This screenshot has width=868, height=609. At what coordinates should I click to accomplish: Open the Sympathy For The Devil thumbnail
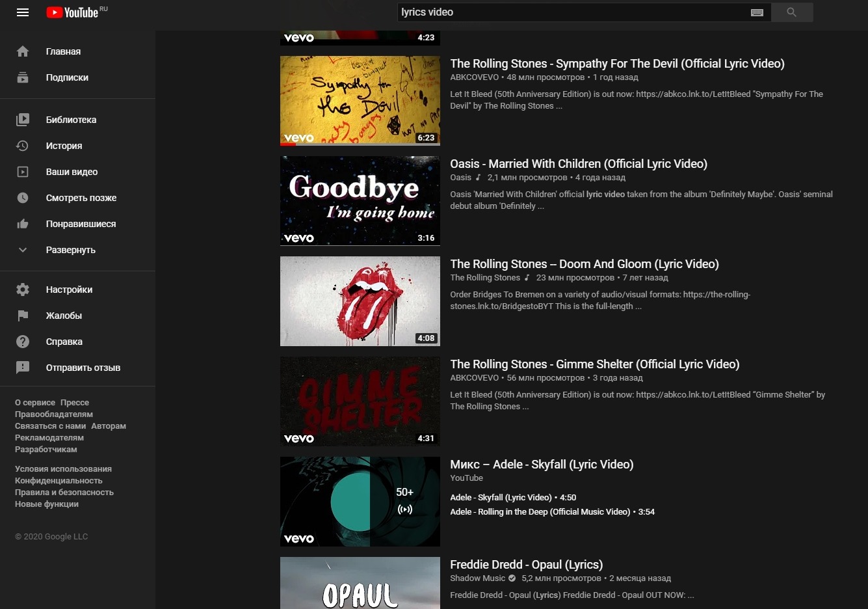coord(360,101)
